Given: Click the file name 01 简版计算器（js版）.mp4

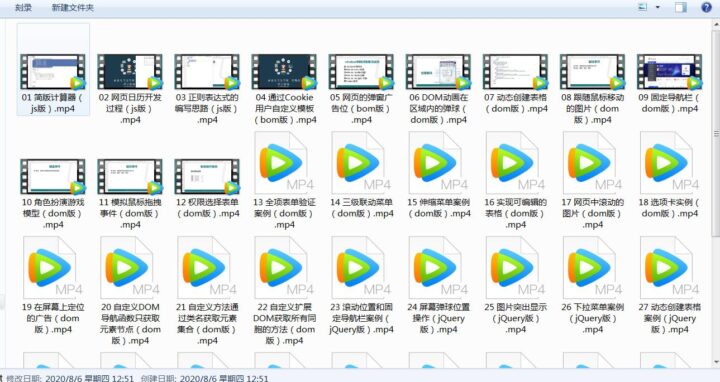Looking at the screenshot, I should coord(53,103).
